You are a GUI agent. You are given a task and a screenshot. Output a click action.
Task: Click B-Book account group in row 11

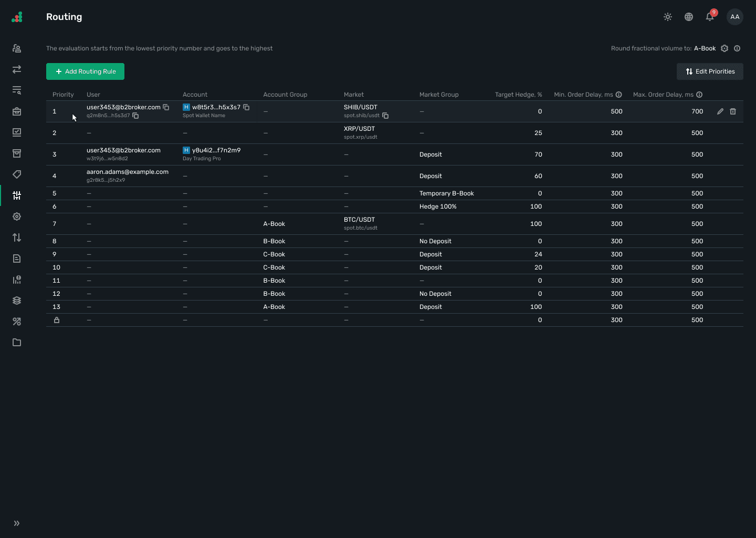click(x=274, y=281)
